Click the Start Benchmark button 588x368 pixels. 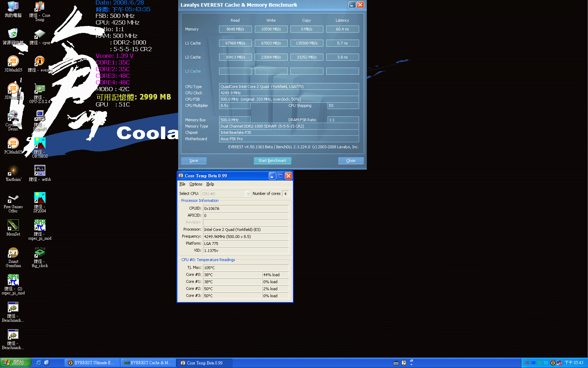coord(272,161)
